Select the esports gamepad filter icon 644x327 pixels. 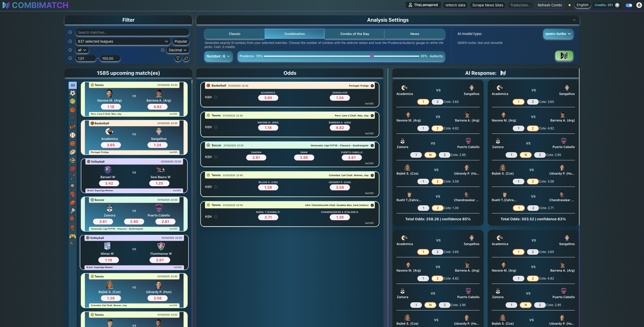pyautogui.click(x=73, y=236)
